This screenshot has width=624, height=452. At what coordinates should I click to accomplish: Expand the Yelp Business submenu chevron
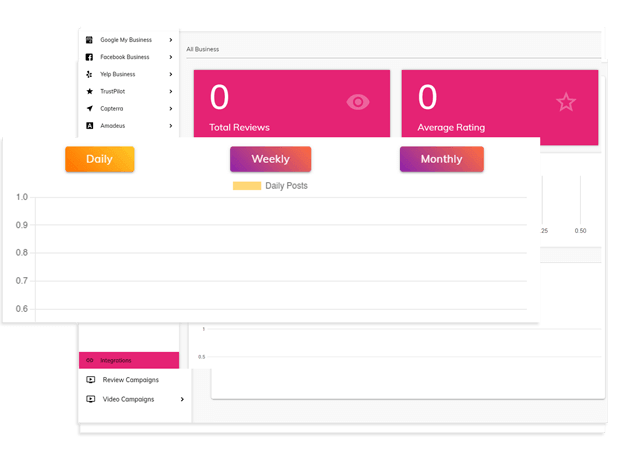pyautogui.click(x=171, y=74)
